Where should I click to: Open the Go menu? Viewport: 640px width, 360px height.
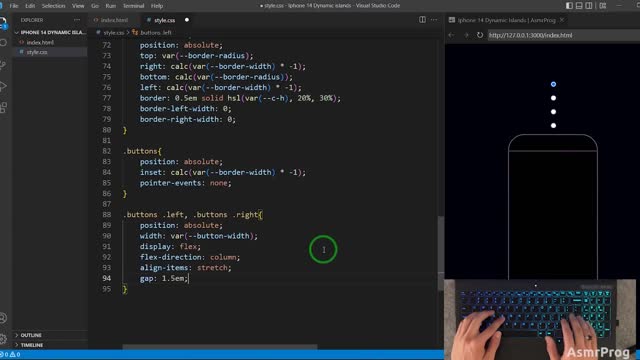[95, 6]
